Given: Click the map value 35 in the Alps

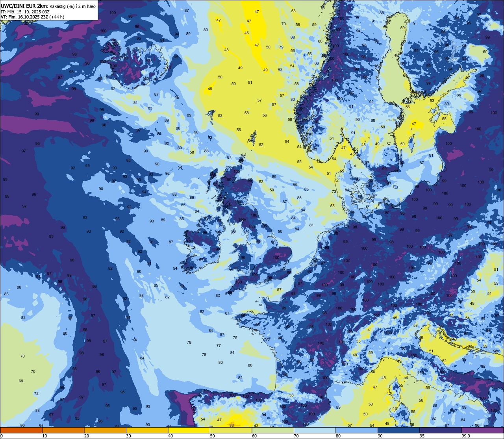Looking at the screenshot, I should tap(358, 341).
